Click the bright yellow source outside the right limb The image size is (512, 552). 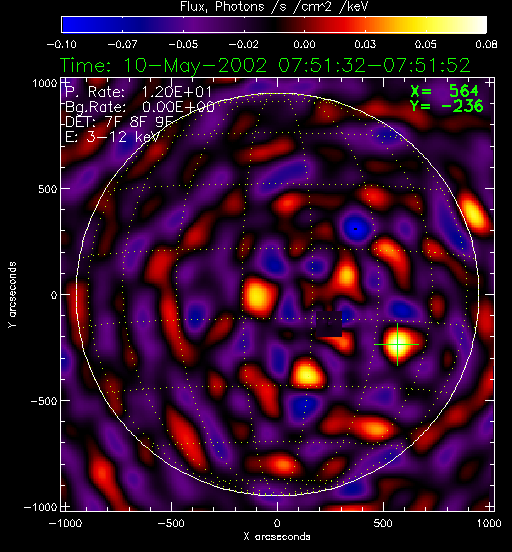[474, 211]
